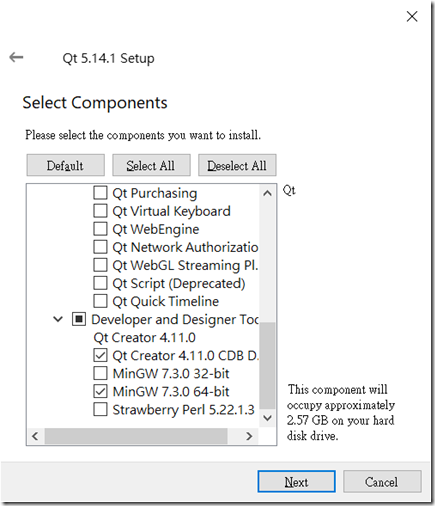Click the vertical scrollbar thumb
This screenshot has height=506, width=435.
click(x=267, y=365)
